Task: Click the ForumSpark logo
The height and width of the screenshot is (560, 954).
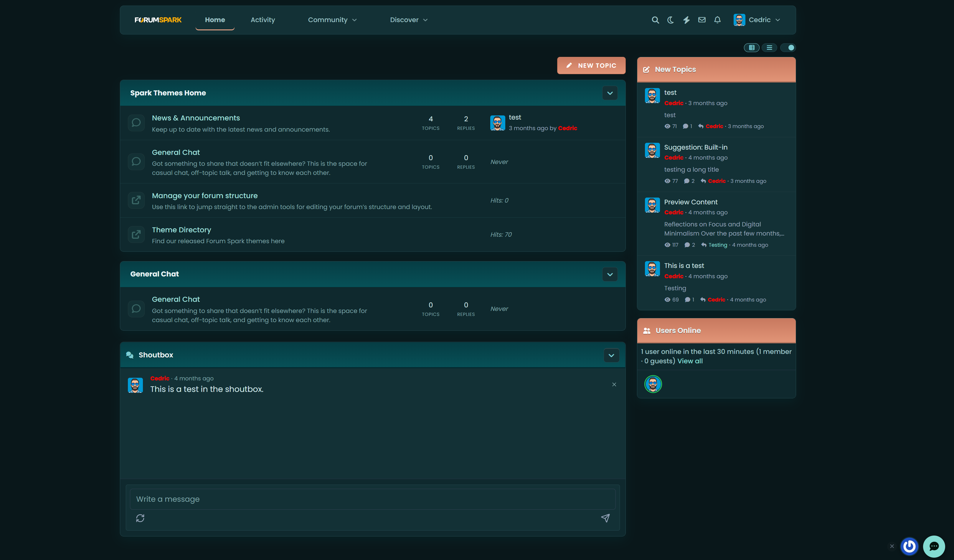Action: 158,20
